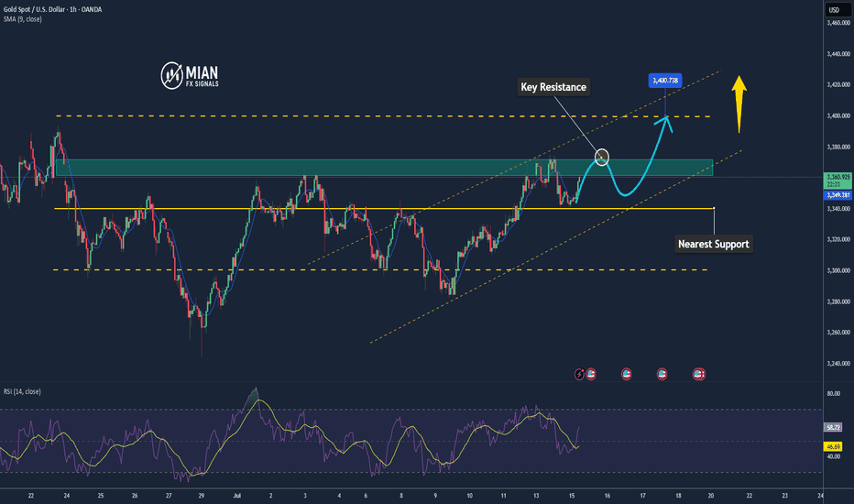Viewport: 854px width, 504px height.
Task: Click the RSI value label 58.72
Action: (833, 428)
